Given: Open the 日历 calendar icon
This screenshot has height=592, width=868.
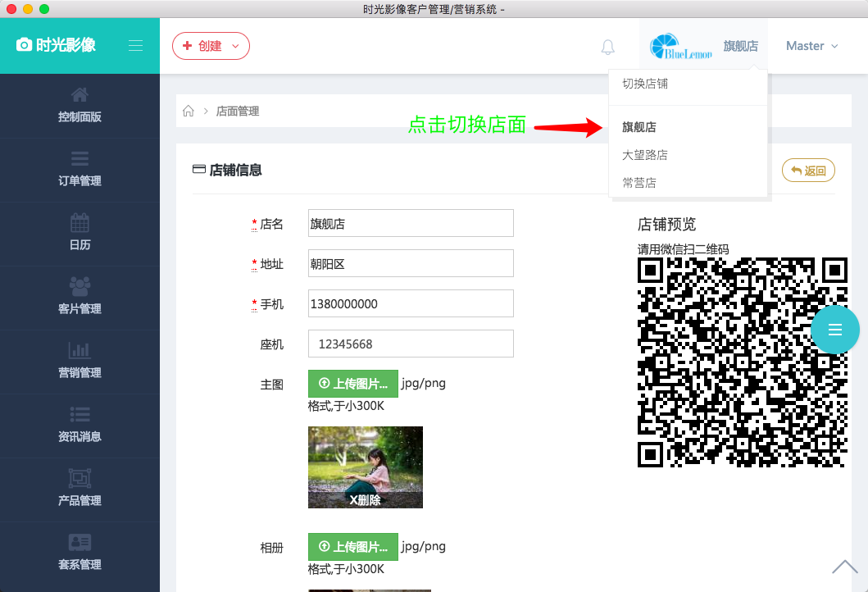Looking at the screenshot, I should click(80, 222).
